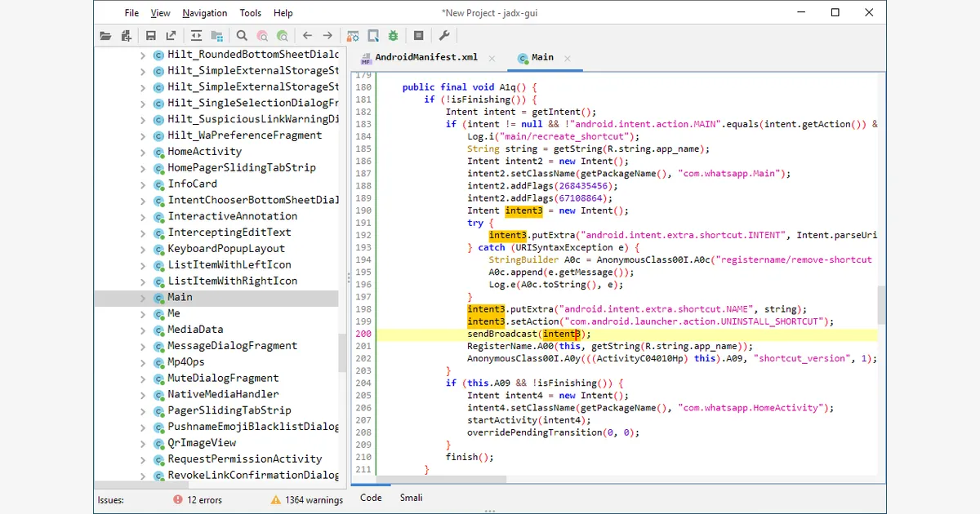Click the Add files toolbar icon

coord(126,36)
